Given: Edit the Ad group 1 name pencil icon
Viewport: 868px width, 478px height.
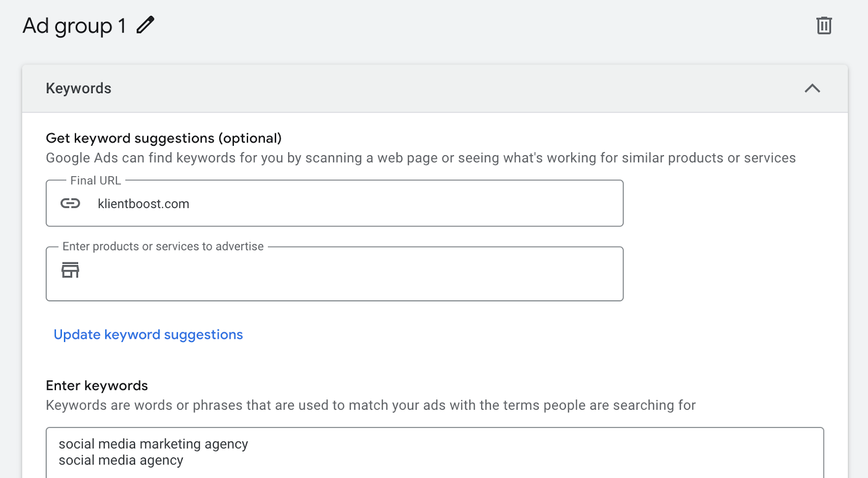Looking at the screenshot, I should point(145,25).
